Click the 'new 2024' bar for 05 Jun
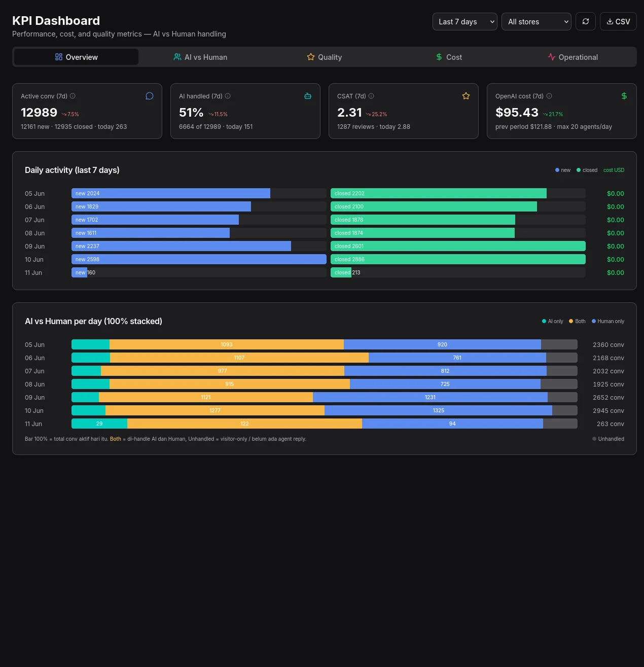Image resolution: width=644 pixels, height=667 pixels. (x=171, y=193)
